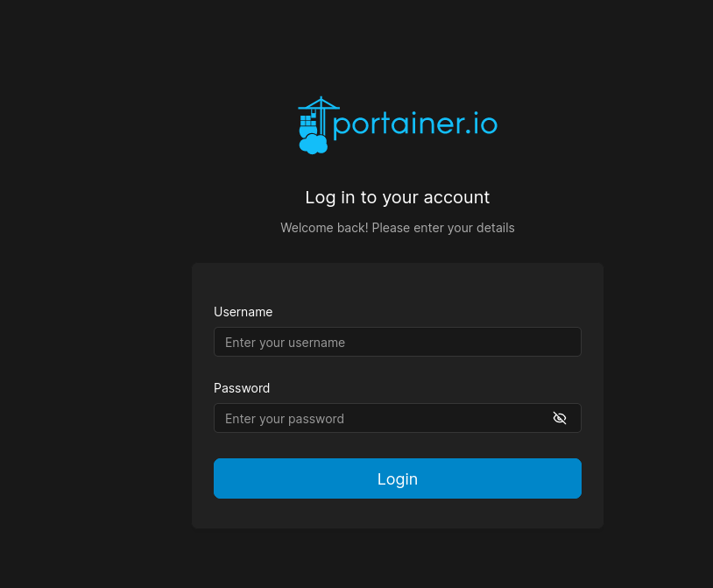Click the blue cloud in Portainer logo

(x=314, y=145)
